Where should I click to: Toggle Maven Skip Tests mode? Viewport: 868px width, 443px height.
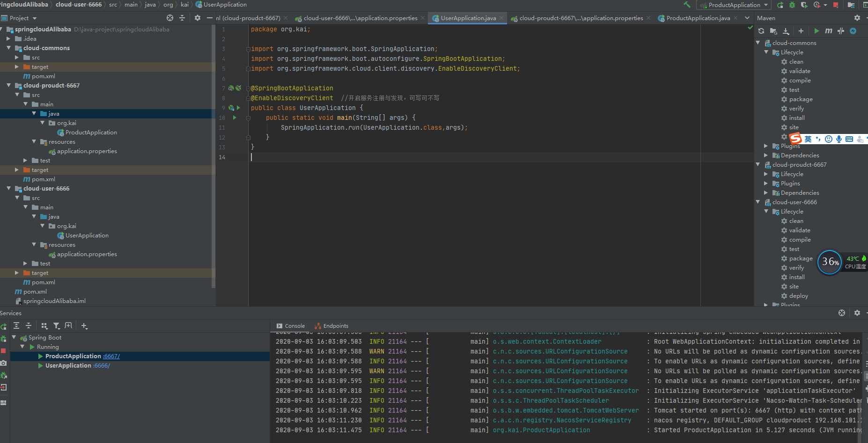pyautogui.click(x=853, y=31)
